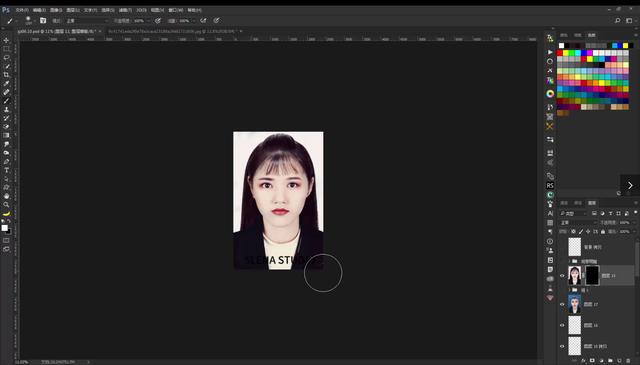Image resolution: width=640 pixels, height=365 pixels.
Task: Expand the layer group above selected layer
Action: coord(570,261)
